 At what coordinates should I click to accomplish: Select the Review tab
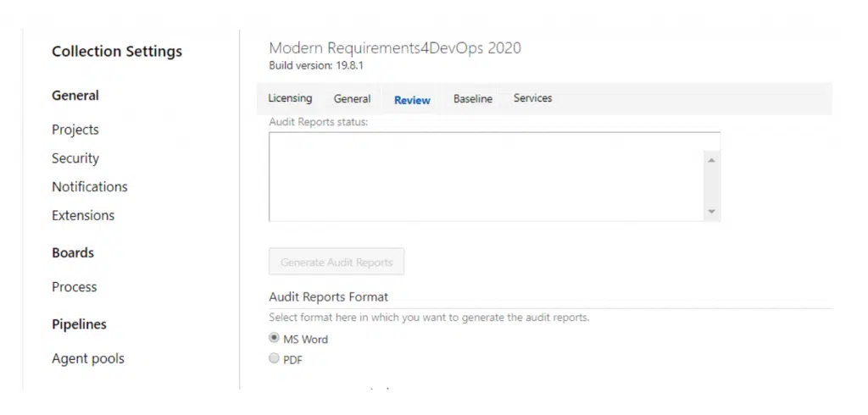click(412, 100)
